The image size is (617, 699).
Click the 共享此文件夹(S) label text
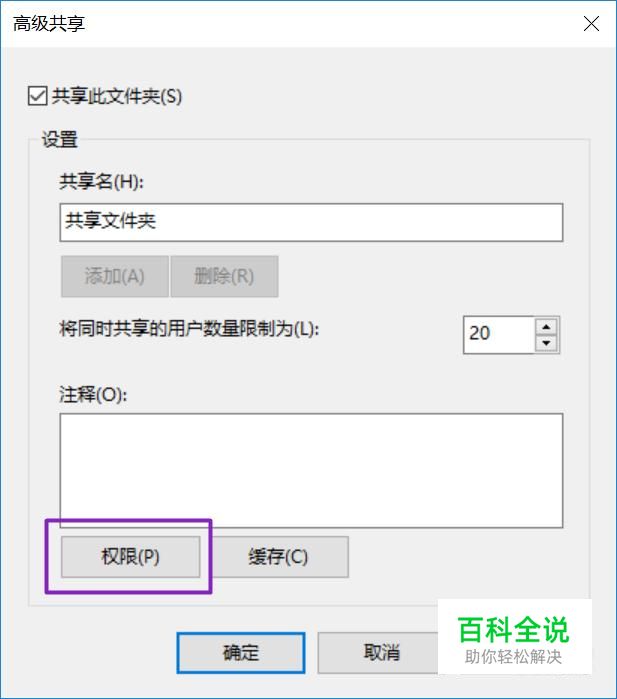tap(117, 96)
